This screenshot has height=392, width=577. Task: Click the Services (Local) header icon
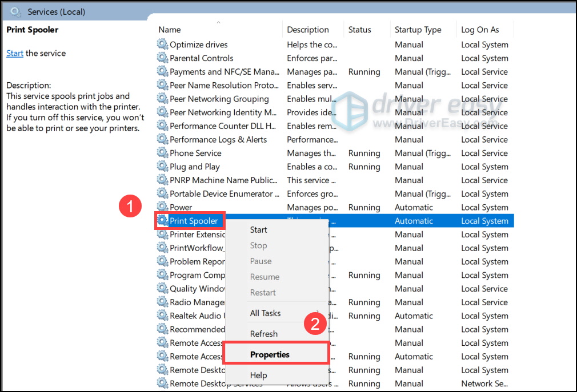pyautogui.click(x=15, y=12)
